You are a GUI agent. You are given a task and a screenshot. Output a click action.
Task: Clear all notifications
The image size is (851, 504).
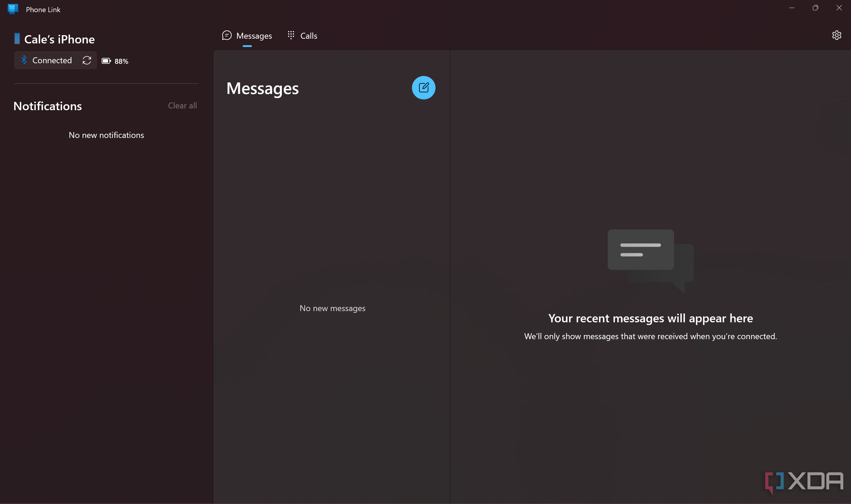pos(182,106)
